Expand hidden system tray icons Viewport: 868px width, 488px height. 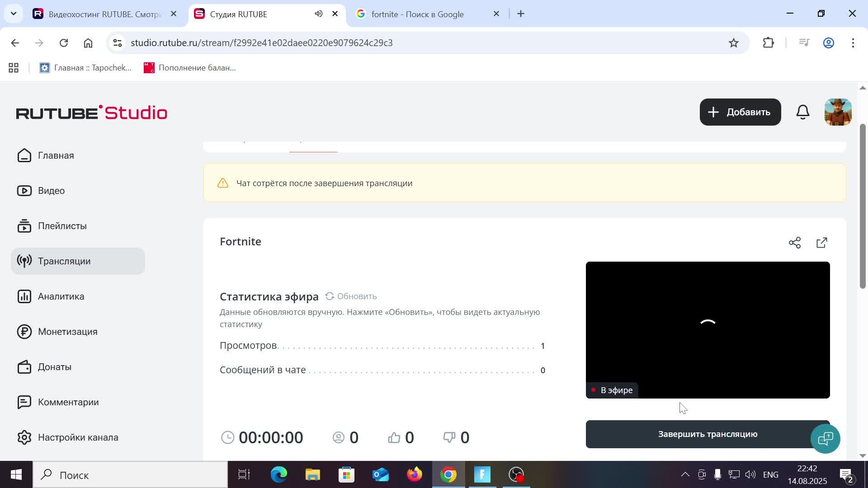pyautogui.click(x=685, y=474)
